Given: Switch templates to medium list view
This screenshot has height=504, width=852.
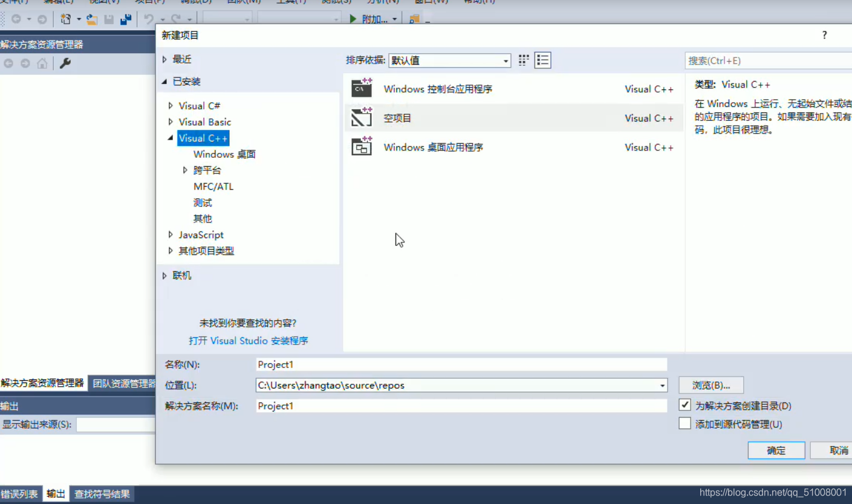Looking at the screenshot, I should pos(542,60).
